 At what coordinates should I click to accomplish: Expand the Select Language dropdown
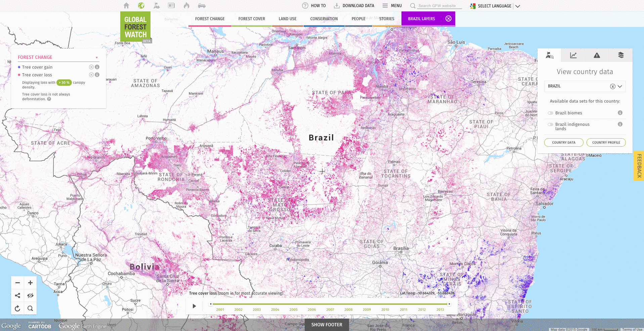click(495, 6)
